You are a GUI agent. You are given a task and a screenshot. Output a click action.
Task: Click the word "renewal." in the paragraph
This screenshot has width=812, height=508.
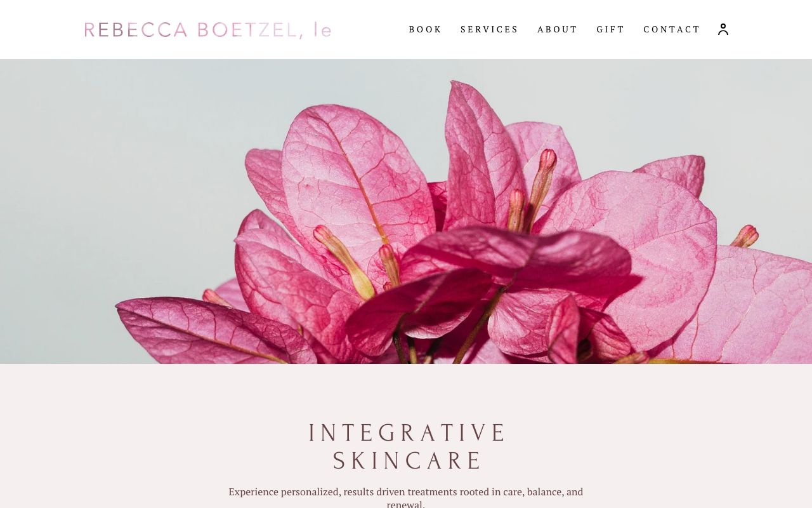[406, 504]
